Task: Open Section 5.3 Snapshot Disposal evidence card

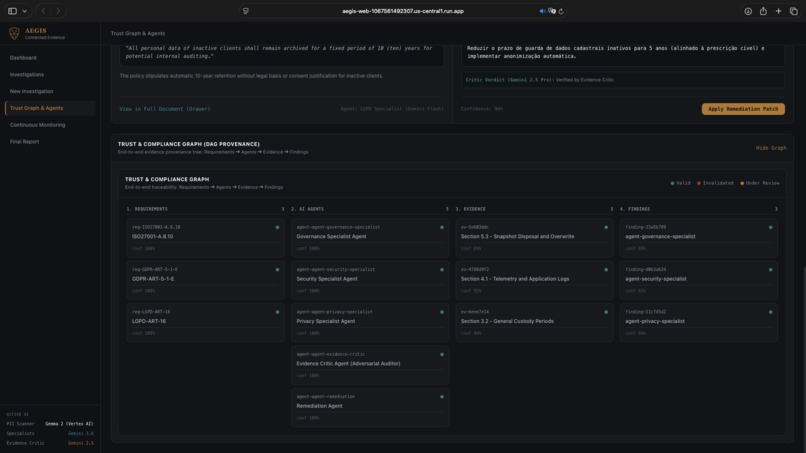Action: tap(535, 238)
